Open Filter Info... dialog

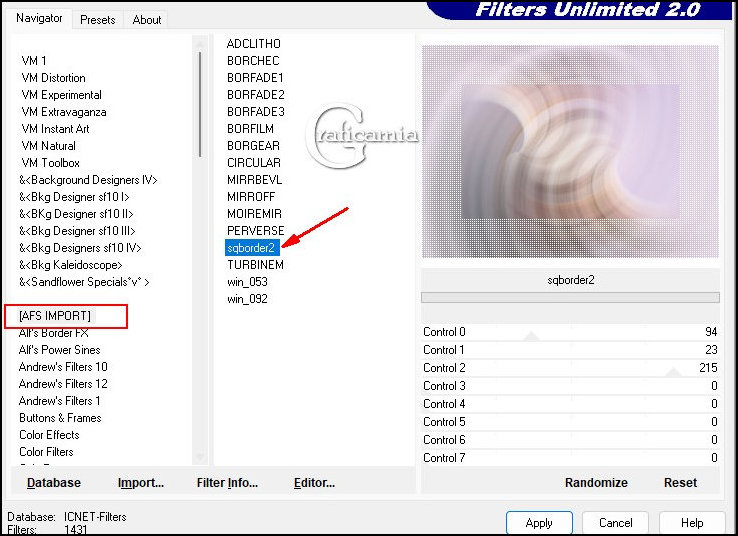227,482
